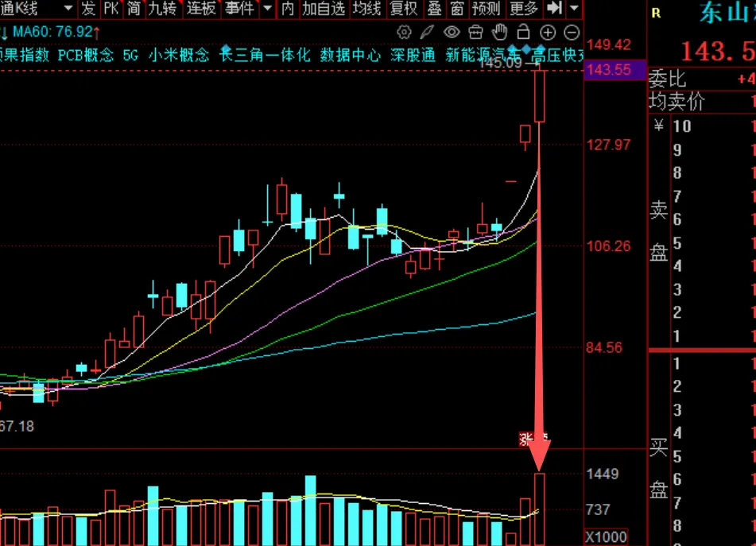Open the 5G concept tag

[x=130, y=55]
